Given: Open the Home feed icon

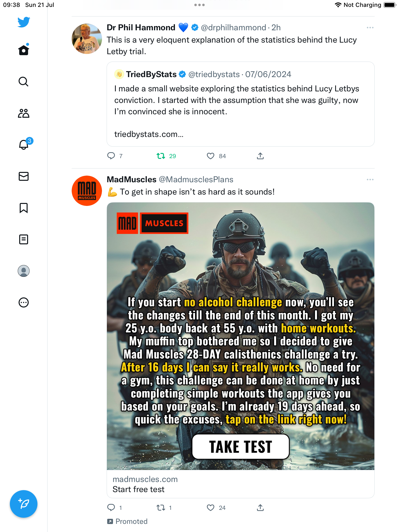Looking at the screenshot, I should click(24, 50).
